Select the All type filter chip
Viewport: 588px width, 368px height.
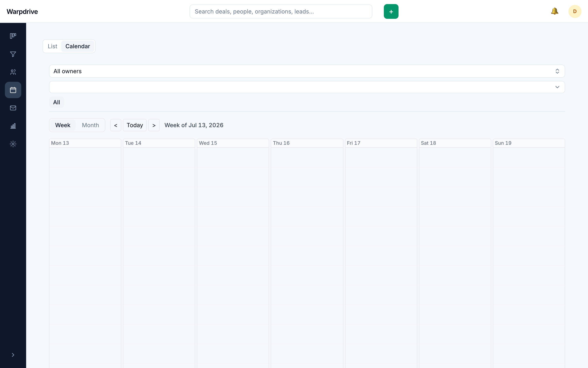57,102
